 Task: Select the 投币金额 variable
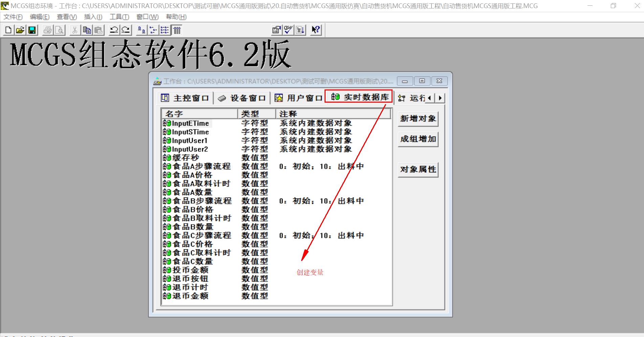tap(186, 270)
